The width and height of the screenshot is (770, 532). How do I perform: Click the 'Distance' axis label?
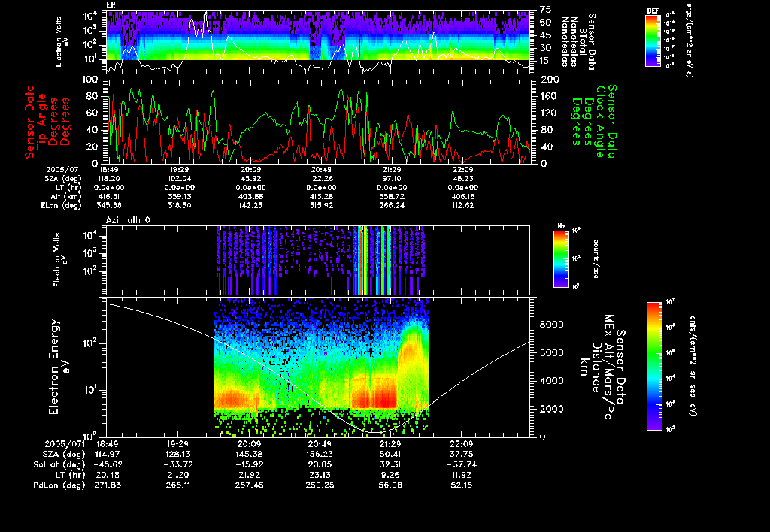(596, 367)
